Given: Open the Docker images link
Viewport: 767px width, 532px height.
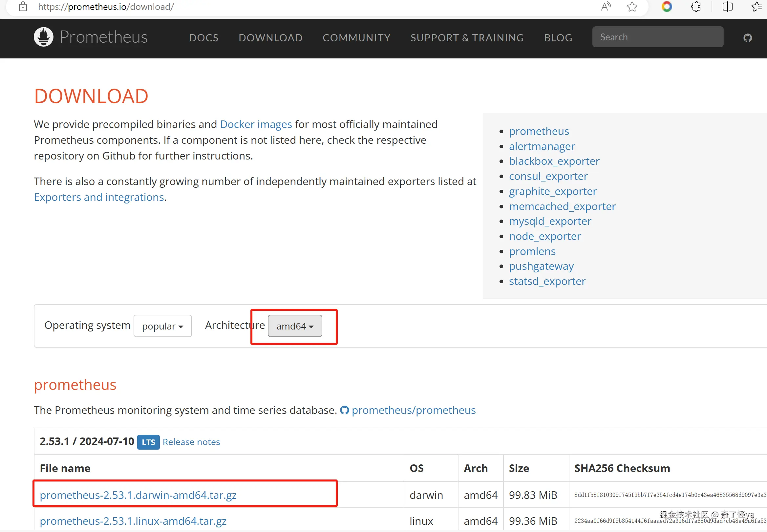Looking at the screenshot, I should [x=256, y=124].
